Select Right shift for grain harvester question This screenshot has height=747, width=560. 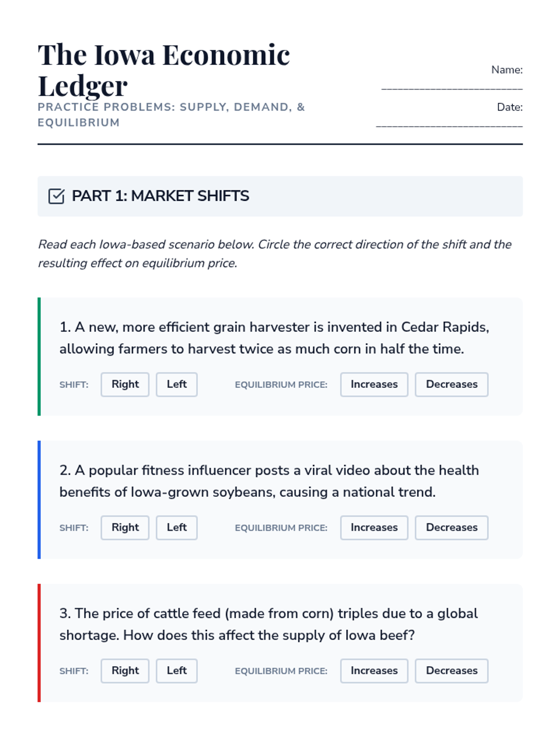[125, 384]
